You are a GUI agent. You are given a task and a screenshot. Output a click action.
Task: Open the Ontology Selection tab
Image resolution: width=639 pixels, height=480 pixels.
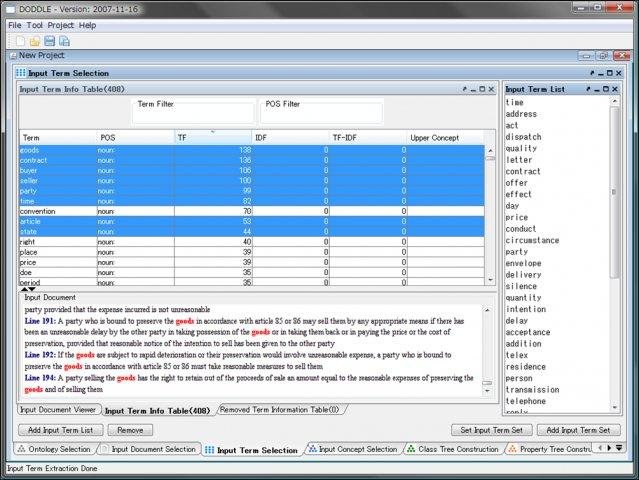tap(53, 449)
